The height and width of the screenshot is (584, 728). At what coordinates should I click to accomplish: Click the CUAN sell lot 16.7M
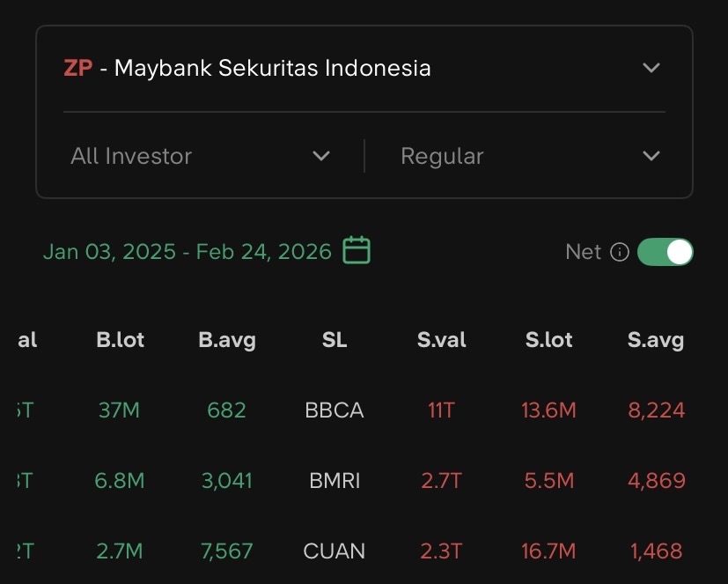pos(548,551)
